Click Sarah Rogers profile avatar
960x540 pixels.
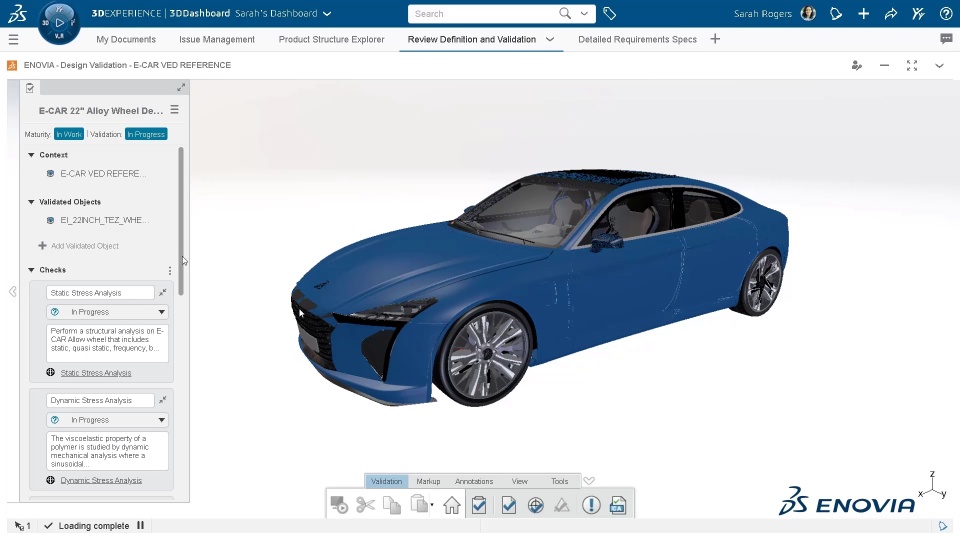click(x=808, y=13)
